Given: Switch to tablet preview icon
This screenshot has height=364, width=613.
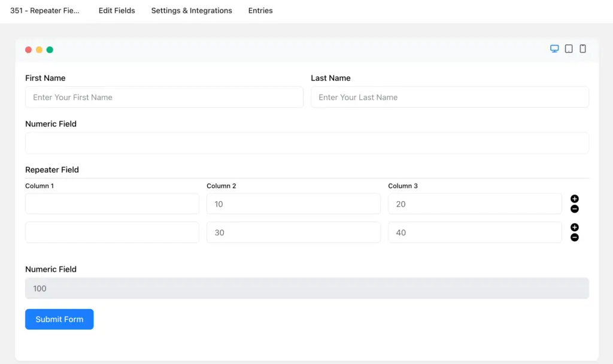Looking at the screenshot, I should 569,49.
